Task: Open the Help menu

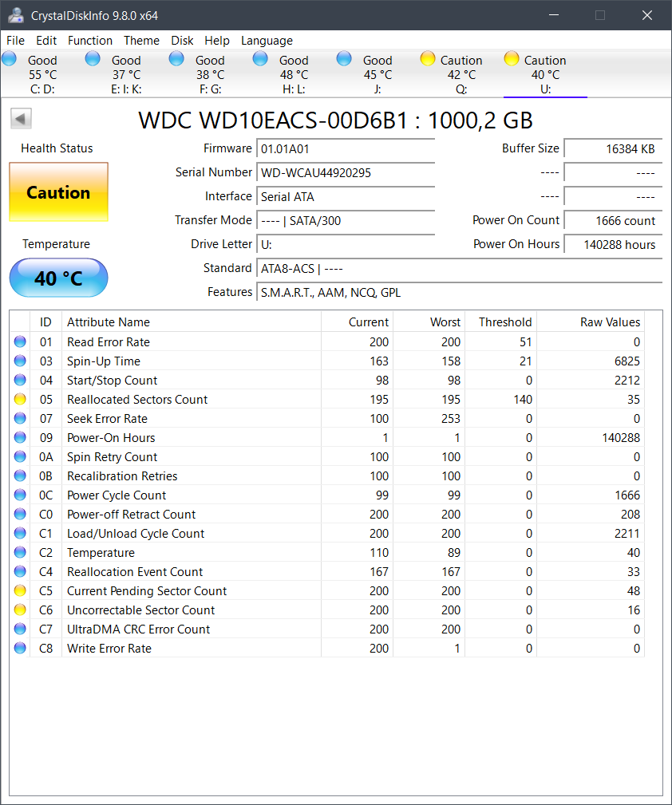Action: pyautogui.click(x=217, y=41)
